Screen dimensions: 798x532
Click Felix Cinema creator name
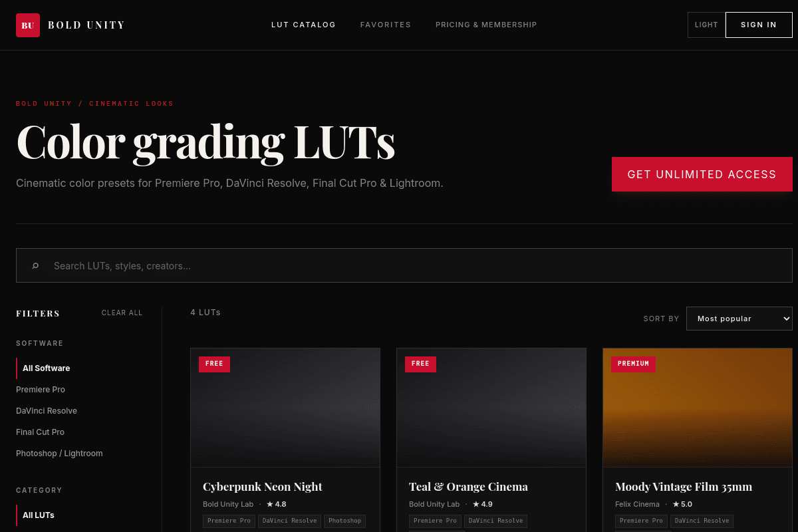(x=637, y=505)
